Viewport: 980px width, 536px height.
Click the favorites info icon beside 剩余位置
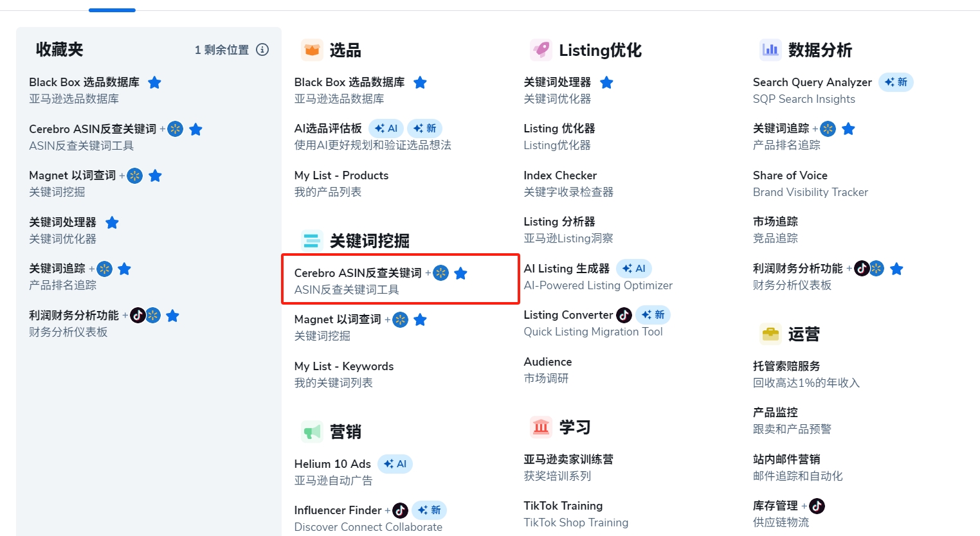point(262,49)
